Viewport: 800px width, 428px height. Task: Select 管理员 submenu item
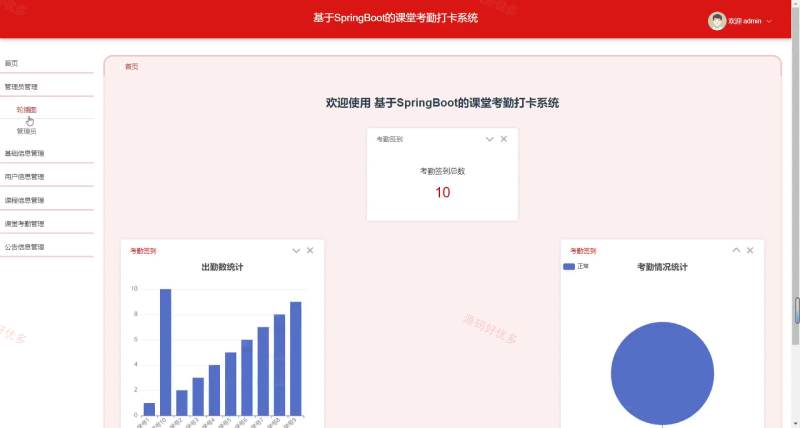(x=27, y=131)
